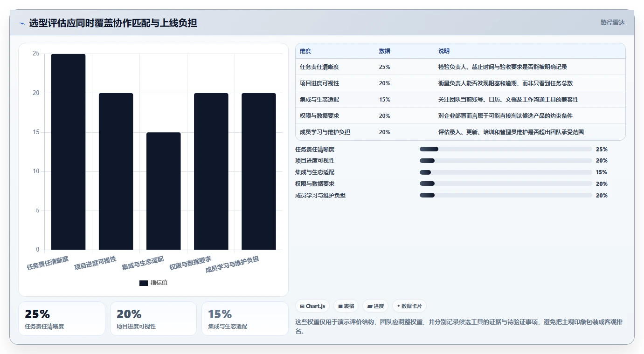
Task: Click the 成员学习与维护负担 progress bar
Action: [506, 195]
